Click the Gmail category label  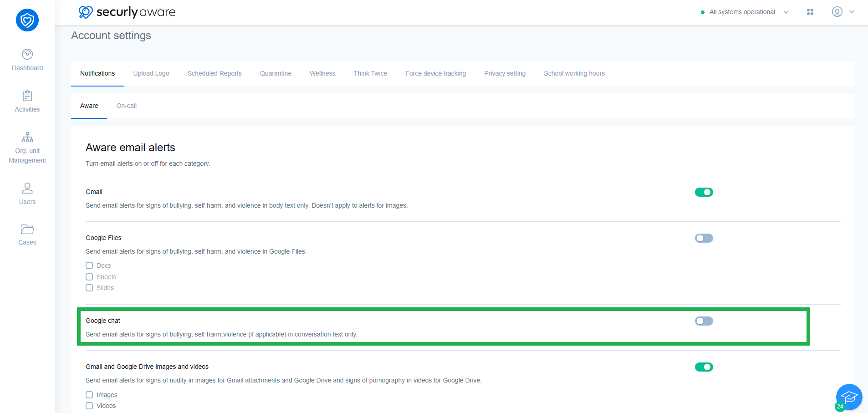pos(94,192)
